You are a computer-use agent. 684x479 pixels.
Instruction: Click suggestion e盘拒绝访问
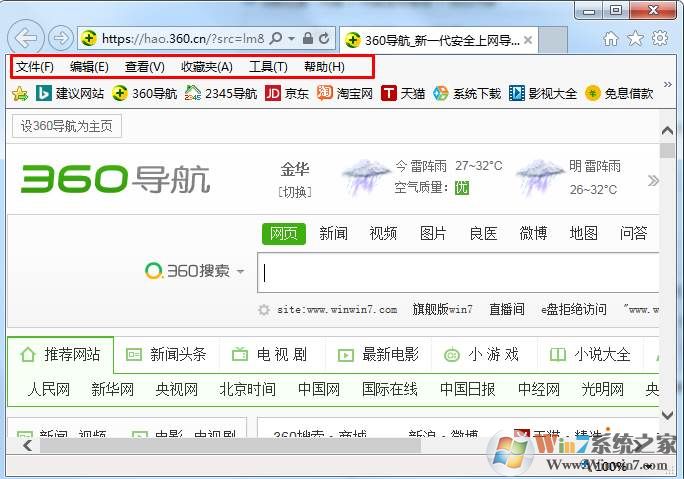pyautogui.click(x=574, y=310)
